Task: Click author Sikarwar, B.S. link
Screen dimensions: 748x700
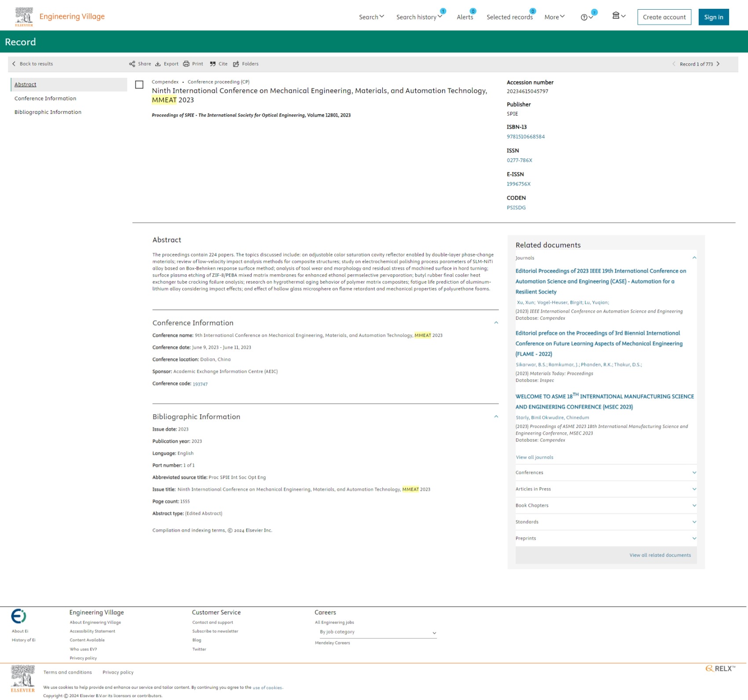Action: click(x=531, y=365)
